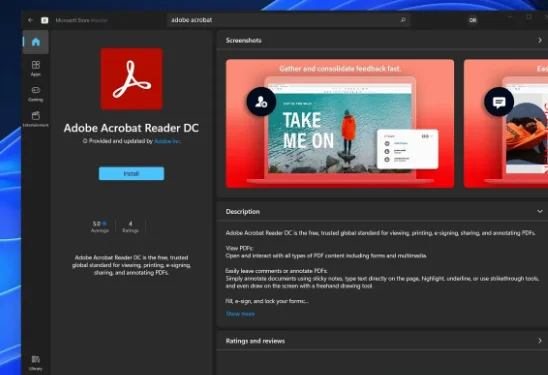This screenshot has height=375, width=548.
Task: Click the Adobe Acrobat app logo
Action: 131,79
